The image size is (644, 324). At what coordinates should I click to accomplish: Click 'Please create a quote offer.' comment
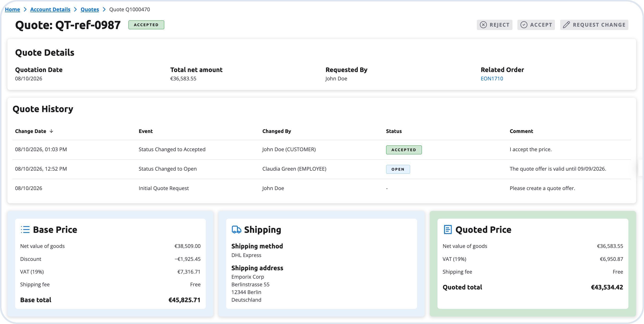point(542,188)
